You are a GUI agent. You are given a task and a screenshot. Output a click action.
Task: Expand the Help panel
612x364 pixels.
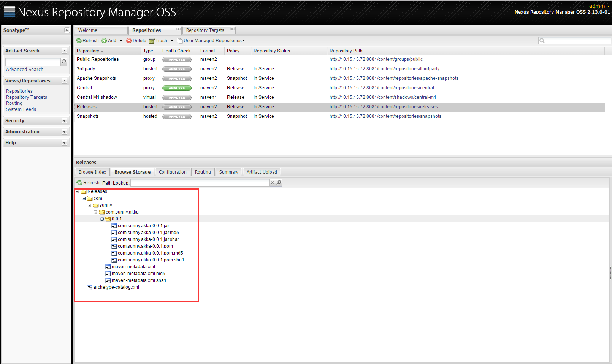64,143
